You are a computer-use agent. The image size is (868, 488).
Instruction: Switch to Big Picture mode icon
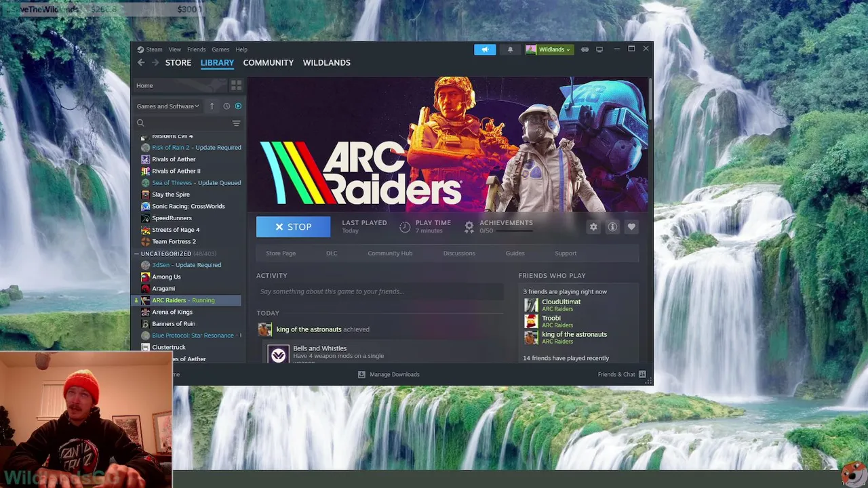[599, 49]
